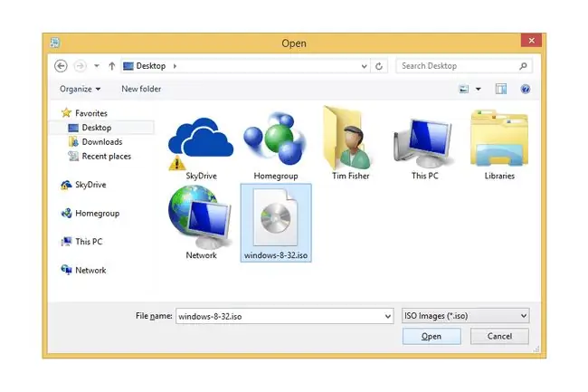The image size is (588, 392).
Task: Click the Search Desktop field
Action: coord(464,66)
